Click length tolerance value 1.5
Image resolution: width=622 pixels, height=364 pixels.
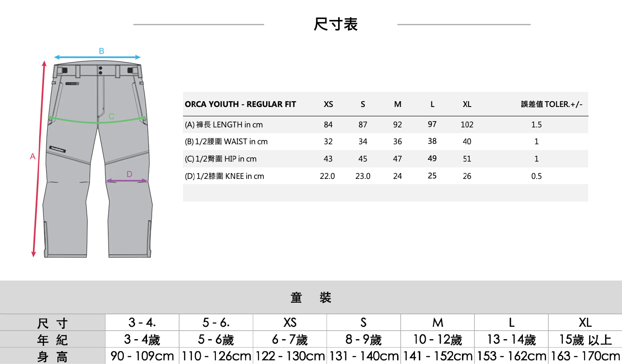click(537, 125)
